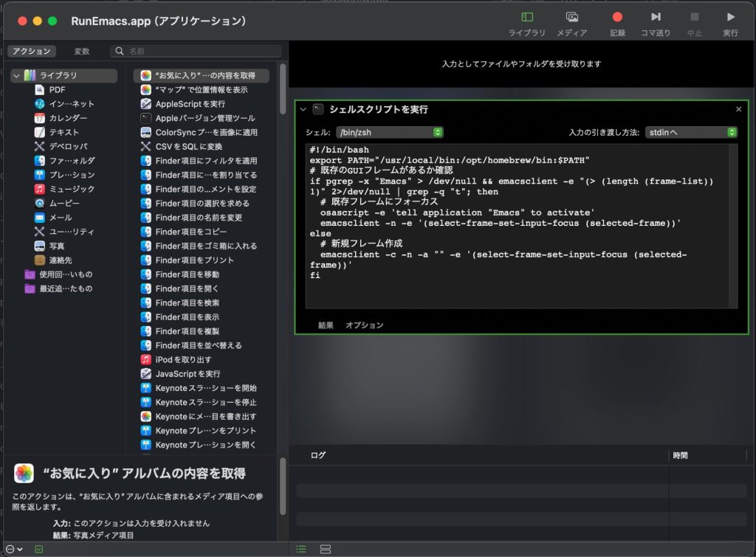
Task: Click inside the shell script text area
Action: click(517, 226)
